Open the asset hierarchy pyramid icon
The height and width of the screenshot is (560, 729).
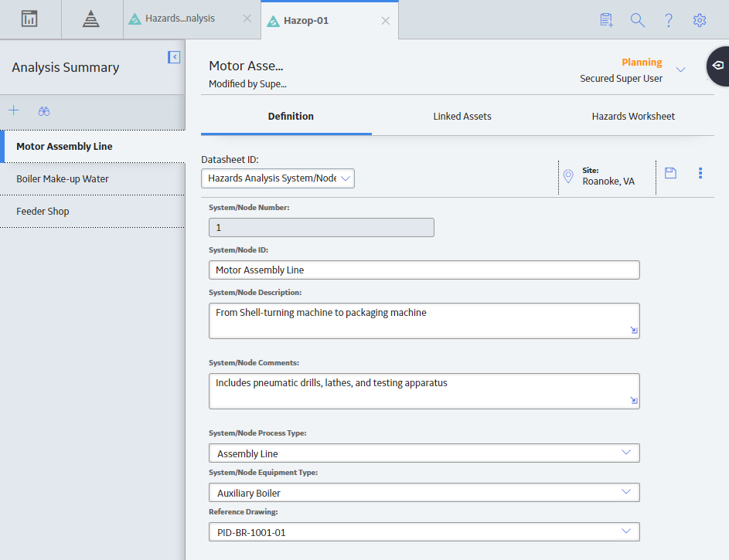click(91, 19)
